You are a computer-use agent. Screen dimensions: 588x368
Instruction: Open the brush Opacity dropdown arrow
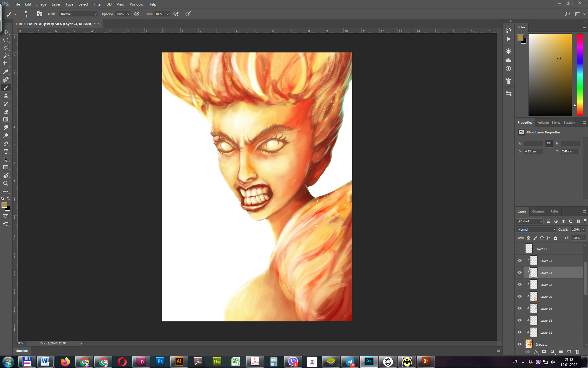(x=129, y=14)
